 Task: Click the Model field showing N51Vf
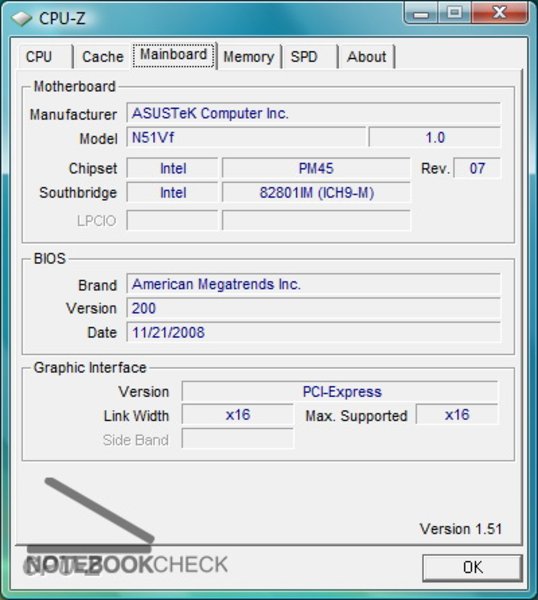coord(246,137)
